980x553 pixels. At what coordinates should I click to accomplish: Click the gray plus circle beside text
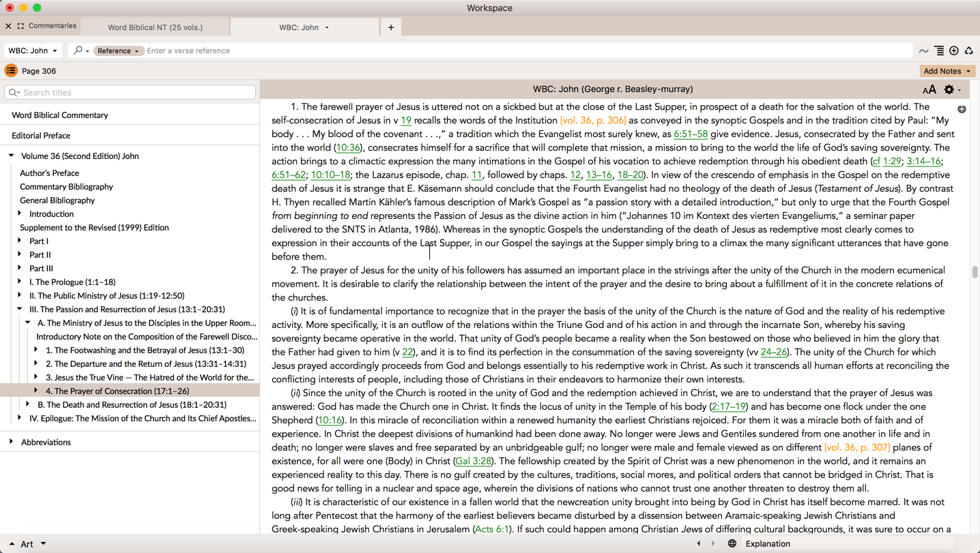coord(962,109)
